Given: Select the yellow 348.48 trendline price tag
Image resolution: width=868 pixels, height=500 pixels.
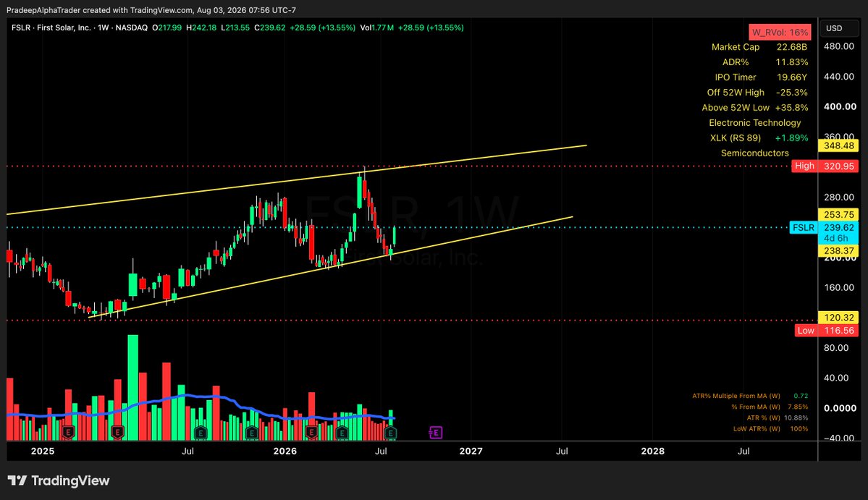Looking at the screenshot, I should (x=838, y=145).
